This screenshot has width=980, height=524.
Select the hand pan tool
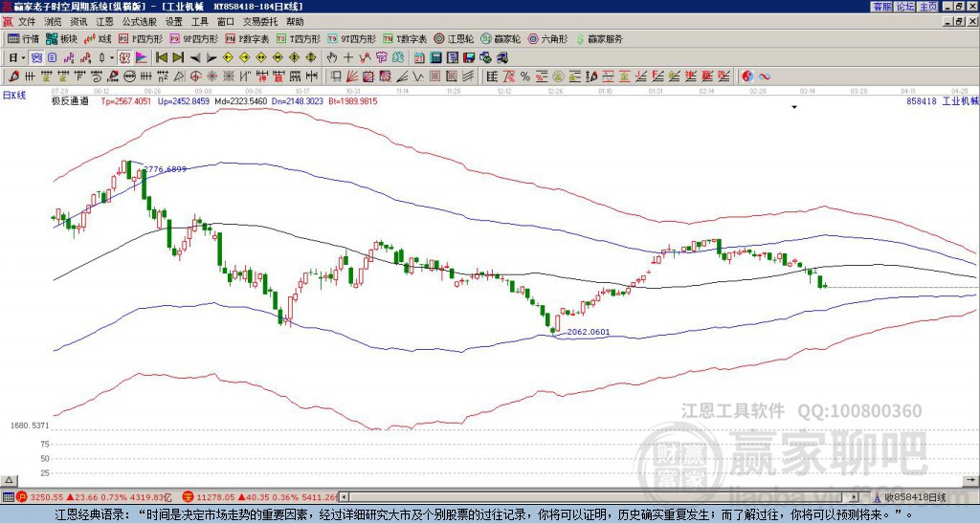[331, 58]
